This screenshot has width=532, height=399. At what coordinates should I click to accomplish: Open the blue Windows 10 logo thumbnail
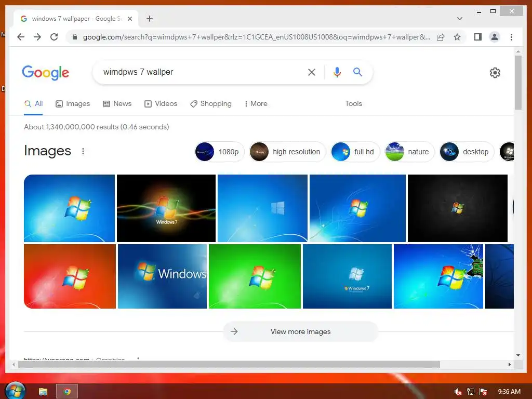pyautogui.click(x=262, y=208)
